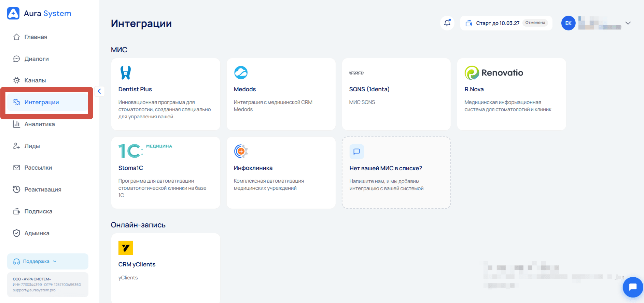Click the Aura System brand name

tap(47, 13)
